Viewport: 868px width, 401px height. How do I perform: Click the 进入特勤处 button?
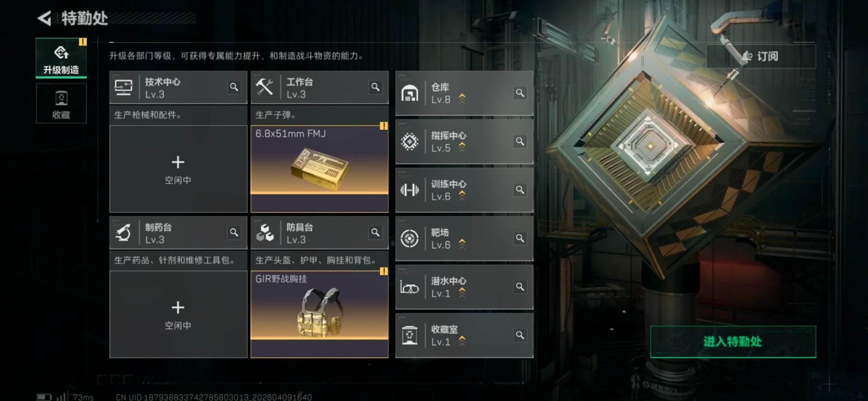(733, 342)
